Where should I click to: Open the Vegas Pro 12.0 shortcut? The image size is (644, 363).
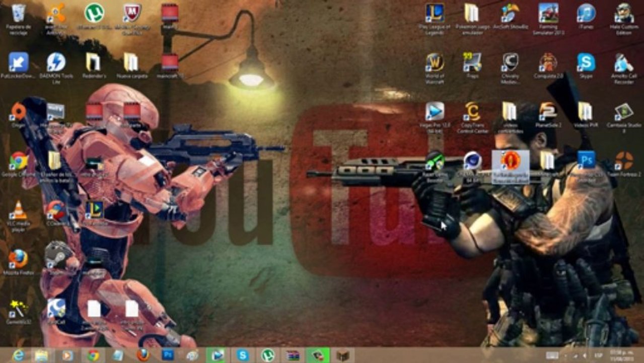pos(435,117)
